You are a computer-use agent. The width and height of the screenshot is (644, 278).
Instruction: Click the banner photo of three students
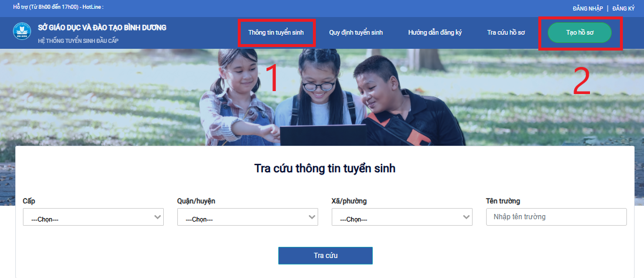click(322, 98)
